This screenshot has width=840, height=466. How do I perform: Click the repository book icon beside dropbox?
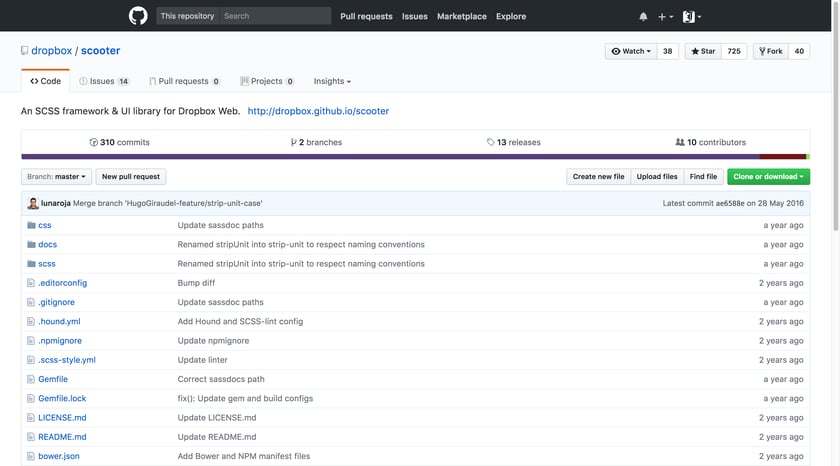pos(24,50)
